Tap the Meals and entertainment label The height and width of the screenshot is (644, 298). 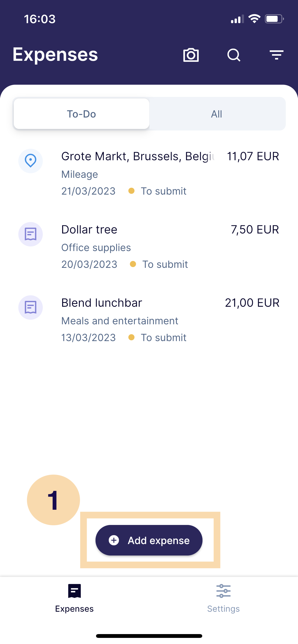point(120,321)
